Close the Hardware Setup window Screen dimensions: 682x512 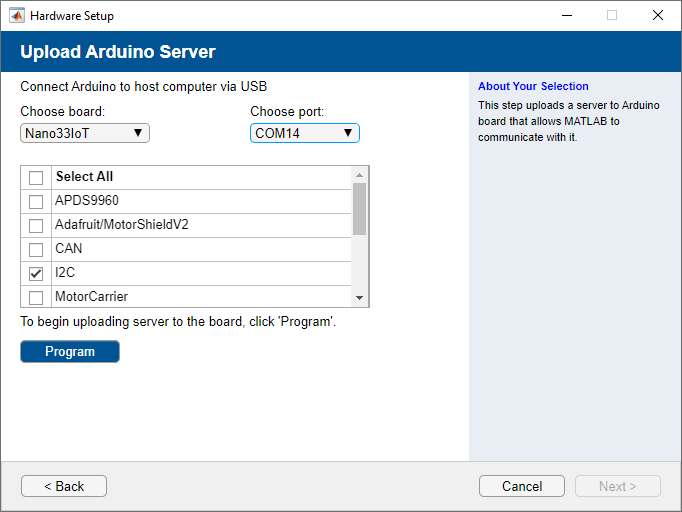coord(657,16)
